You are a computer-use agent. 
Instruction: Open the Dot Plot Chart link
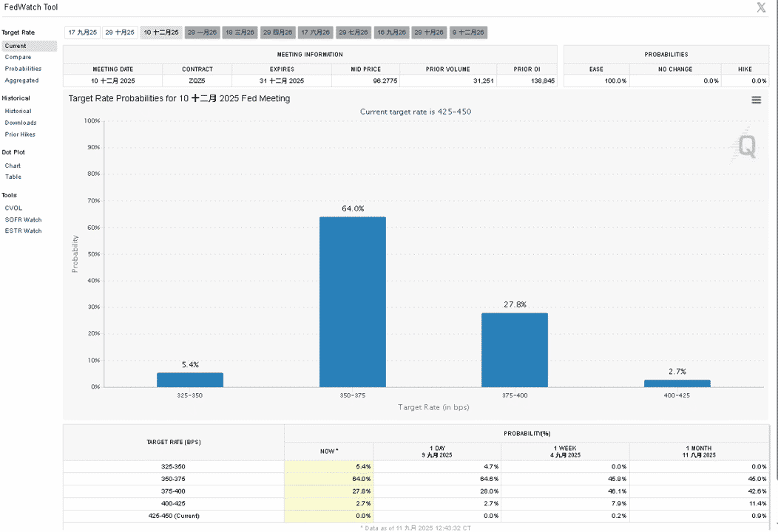point(13,166)
